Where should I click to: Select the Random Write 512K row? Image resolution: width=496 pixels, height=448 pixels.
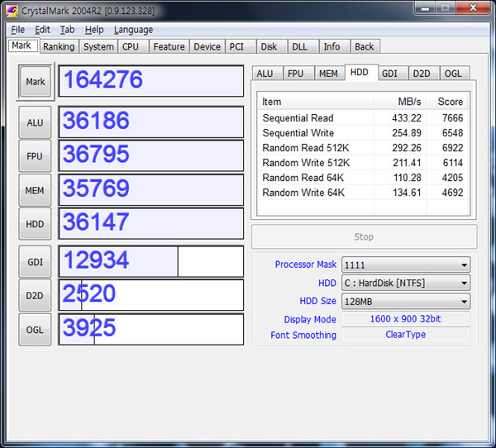click(x=363, y=163)
